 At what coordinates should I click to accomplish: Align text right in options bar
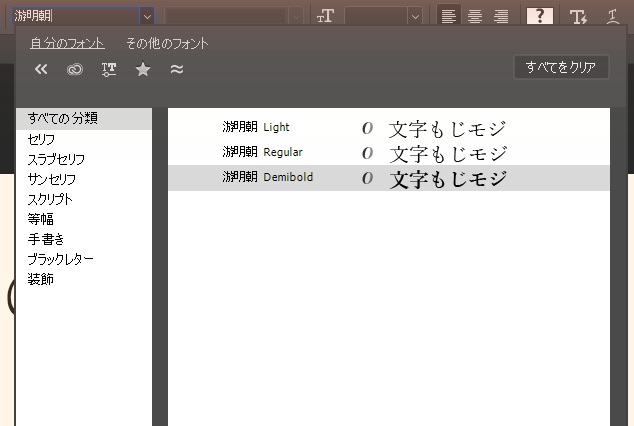click(x=501, y=16)
